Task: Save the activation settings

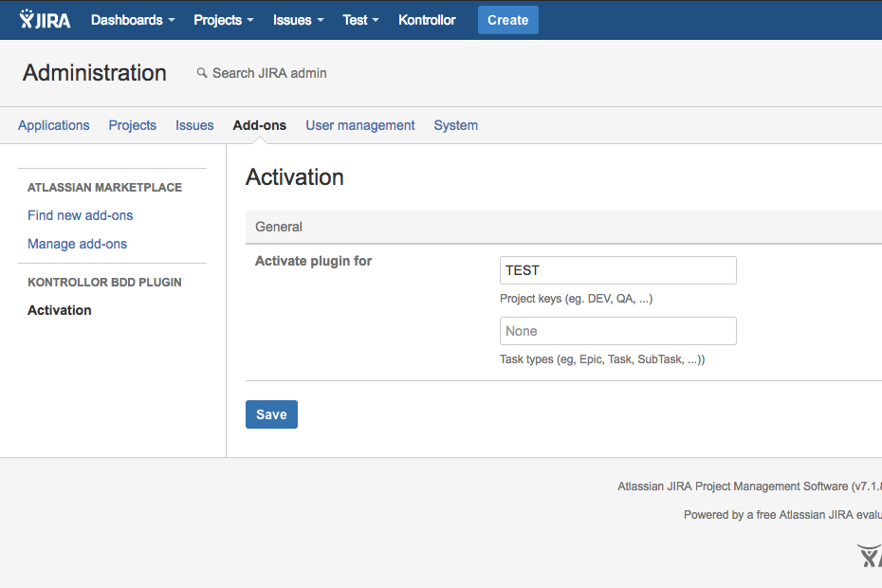Action: pyautogui.click(x=271, y=414)
